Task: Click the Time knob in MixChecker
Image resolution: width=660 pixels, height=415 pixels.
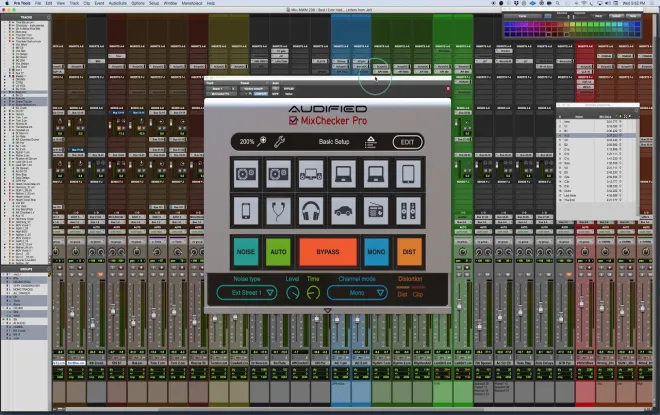Action: point(313,293)
